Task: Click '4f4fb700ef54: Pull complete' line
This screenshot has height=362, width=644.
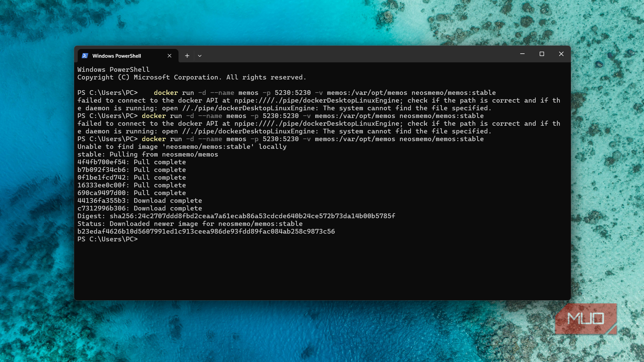Action: pyautogui.click(x=132, y=162)
